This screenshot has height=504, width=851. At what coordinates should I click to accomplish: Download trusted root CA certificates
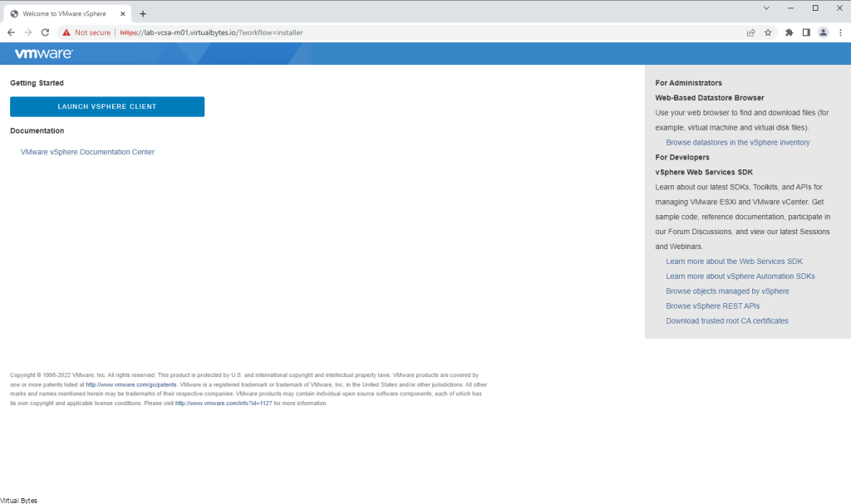[x=726, y=321]
